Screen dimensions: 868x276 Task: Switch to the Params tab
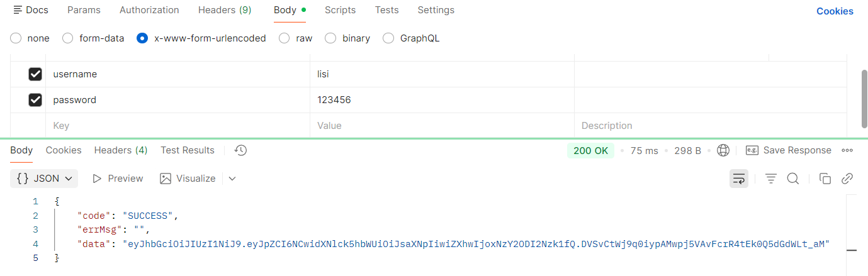pos(84,10)
